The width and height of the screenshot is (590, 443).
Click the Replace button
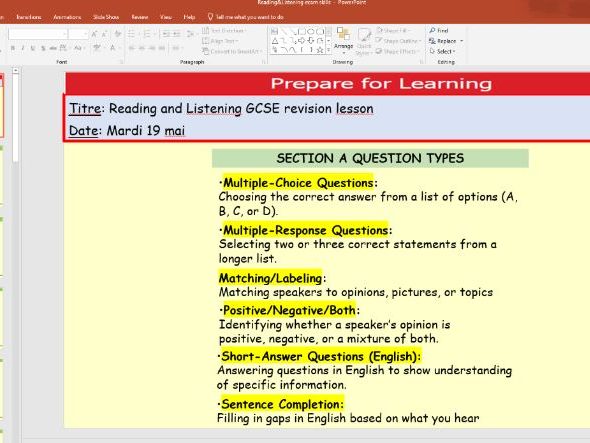point(442,41)
